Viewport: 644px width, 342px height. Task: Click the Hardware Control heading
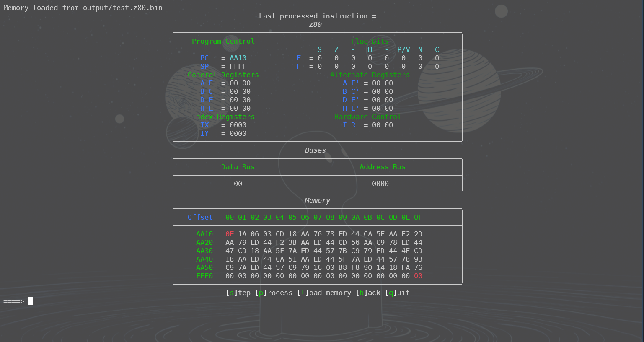pyautogui.click(x=368, y=117)
